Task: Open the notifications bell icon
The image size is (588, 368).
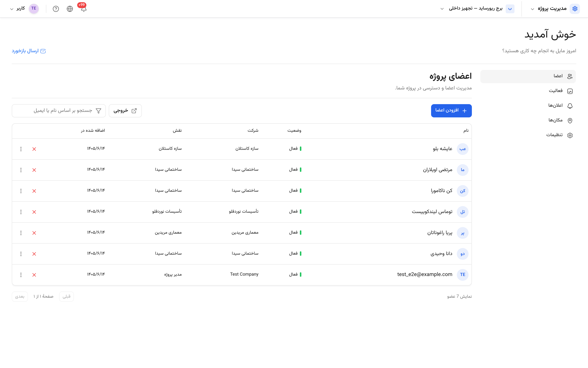Action: [83, 9]
